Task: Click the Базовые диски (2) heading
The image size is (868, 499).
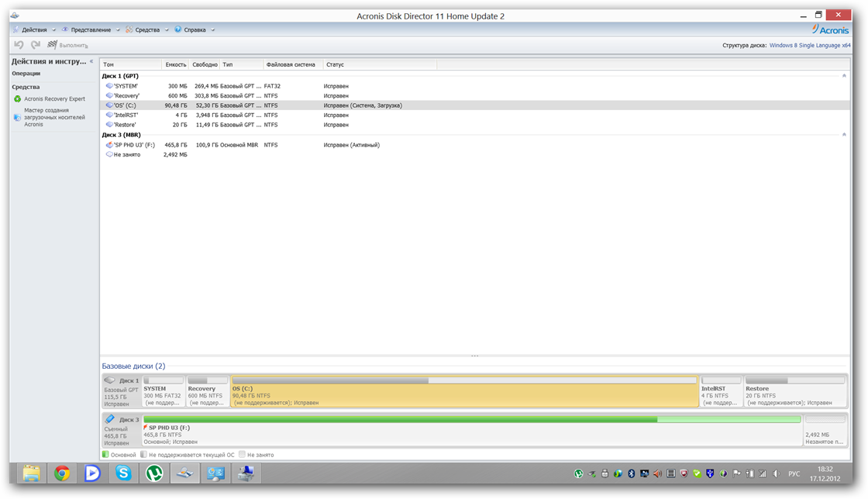Action: [x=133, y=367]
